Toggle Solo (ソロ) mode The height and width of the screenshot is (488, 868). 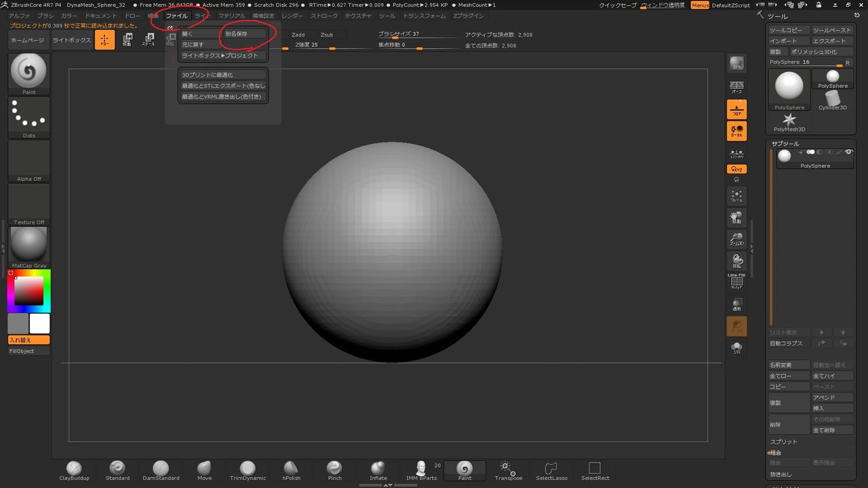736,348
